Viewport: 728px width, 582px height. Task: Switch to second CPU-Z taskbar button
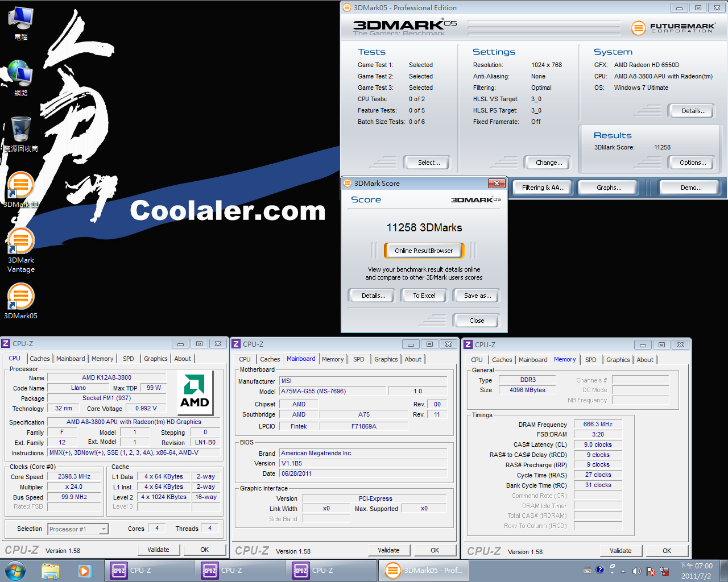[x=241, y=571]
